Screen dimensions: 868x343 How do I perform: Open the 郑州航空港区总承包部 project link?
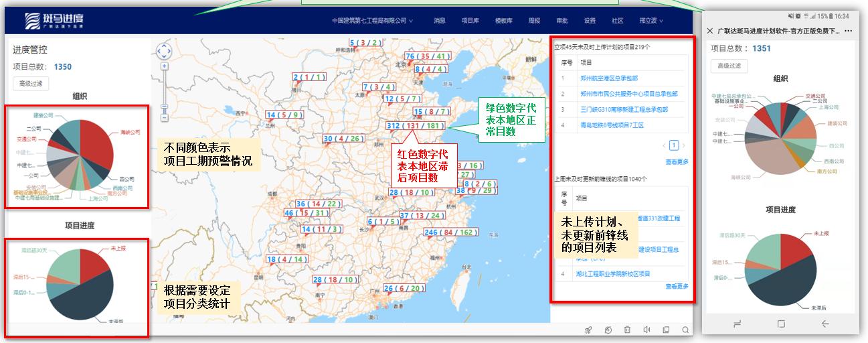pyautogui.click(x=608, y=78)
